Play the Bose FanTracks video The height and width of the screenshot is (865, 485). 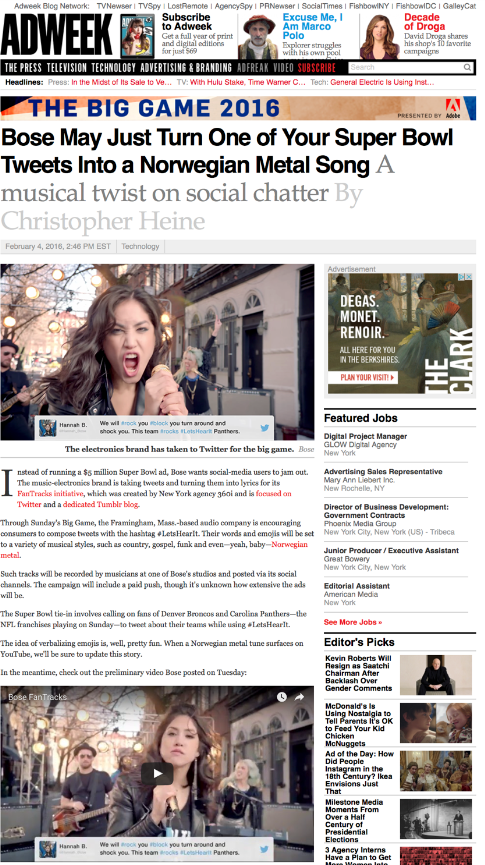[x=157, y=773]
